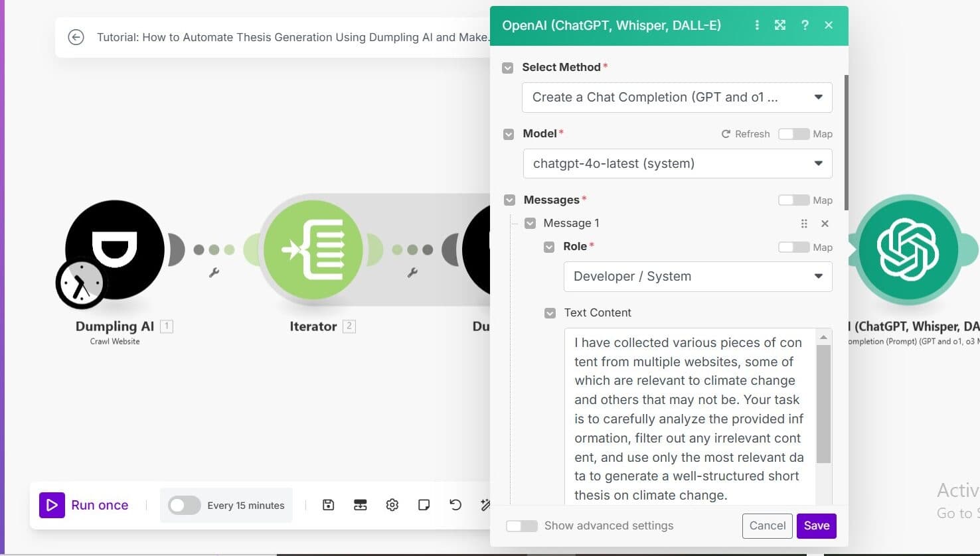Click the Iterator module label
Viewport: 980px width, 556px height.
click(x=313, y=326)
